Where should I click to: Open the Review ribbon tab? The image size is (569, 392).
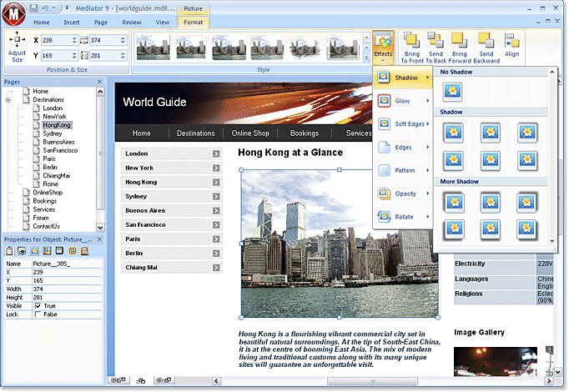point(130,22)
